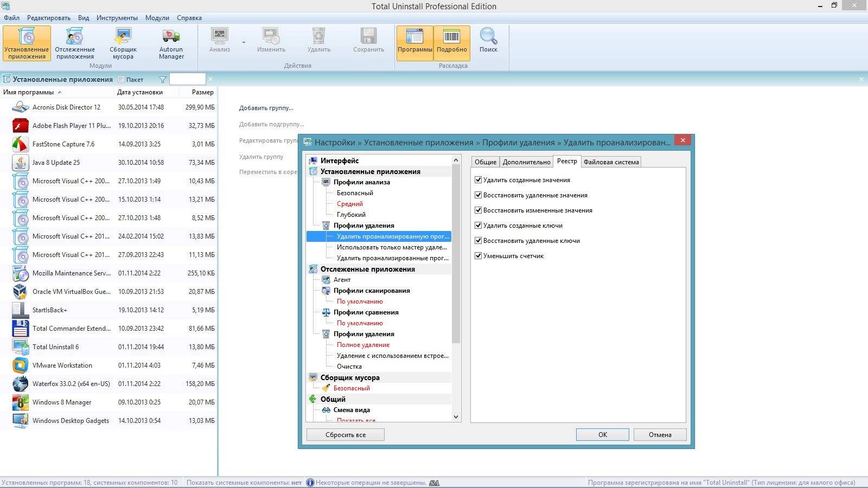The width and height of the screenshot is (868, 488).
Task: Select Профили анализа tree node
Action: 361,182
